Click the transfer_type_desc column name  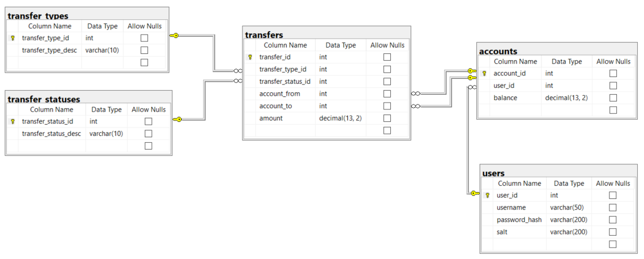tap(50, 50)
